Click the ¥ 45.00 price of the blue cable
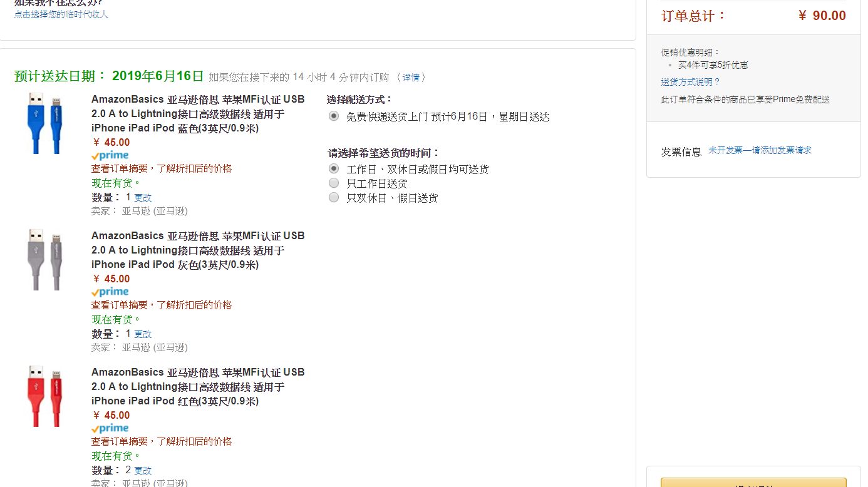Image resolution: width=868 pixels, height=487 pixels. tap(111, 142)
